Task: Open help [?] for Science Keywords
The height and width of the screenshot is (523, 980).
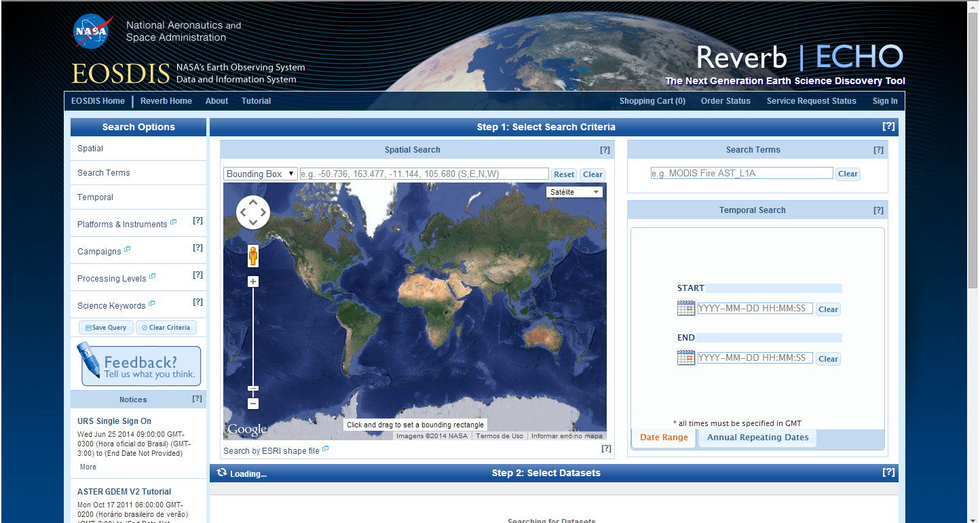Action: [x=197, y=302]
